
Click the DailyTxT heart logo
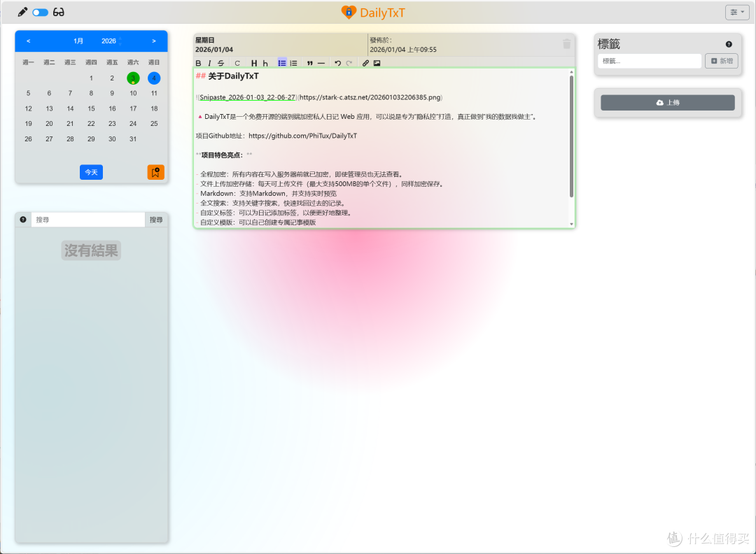[349, 12]
